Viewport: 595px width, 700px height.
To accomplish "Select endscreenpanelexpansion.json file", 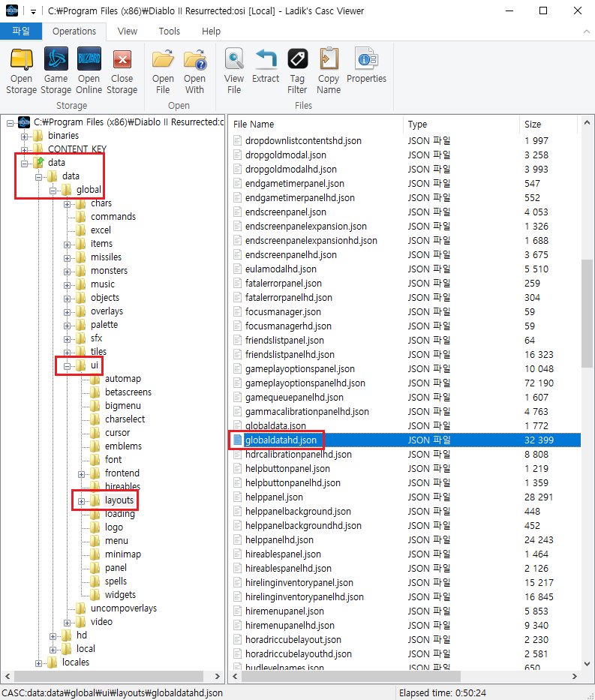I will coord(306,227).
